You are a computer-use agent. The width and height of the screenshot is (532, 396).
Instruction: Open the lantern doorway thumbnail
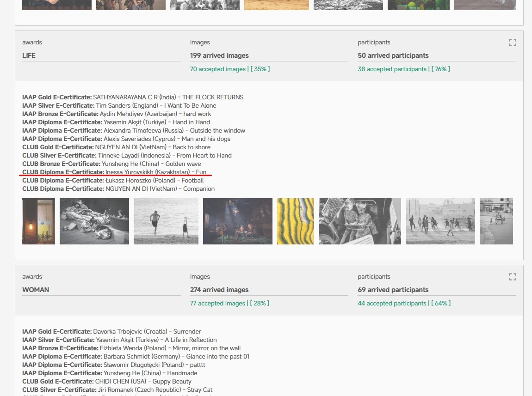pyautogui.click(x=38, y=221)
